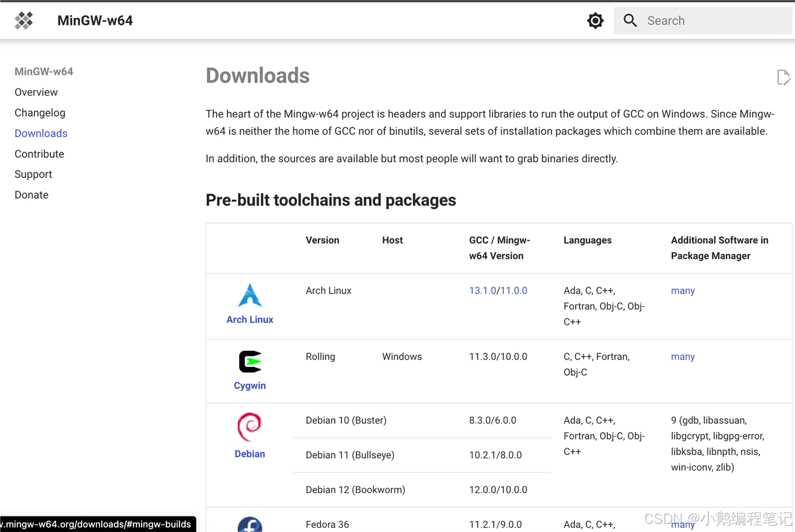This screenshot has height=532, width=795.
Task: Click the Arch Linux logo image
Action: [x=250, y=295]
